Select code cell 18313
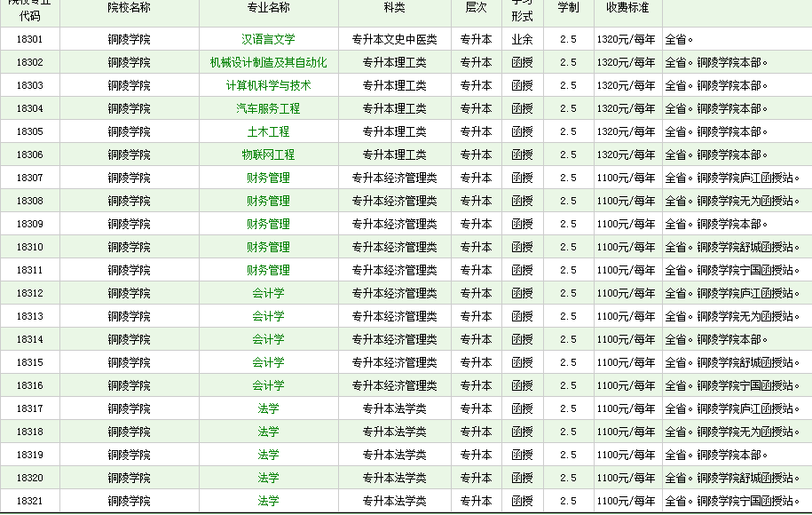 tap(29, 317)
